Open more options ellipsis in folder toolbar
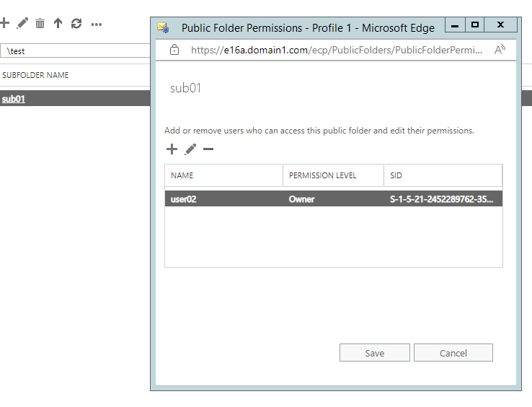 [x=97, y=25]
